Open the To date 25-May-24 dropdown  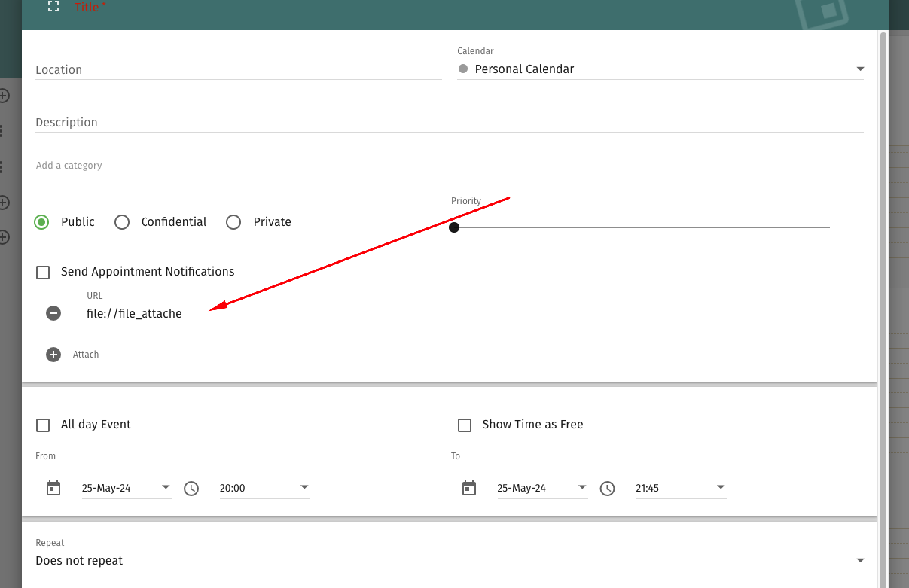541,488
